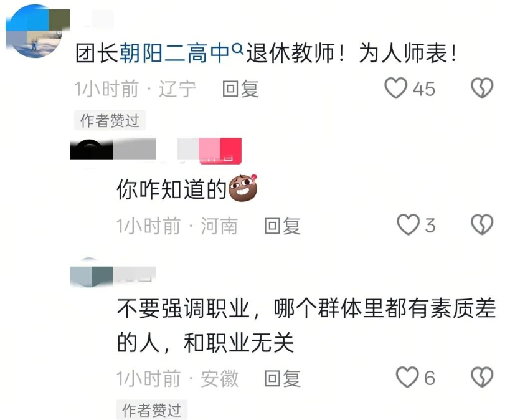Tap 作者赞过 tag under Anhui reply

tap(152, 410)
